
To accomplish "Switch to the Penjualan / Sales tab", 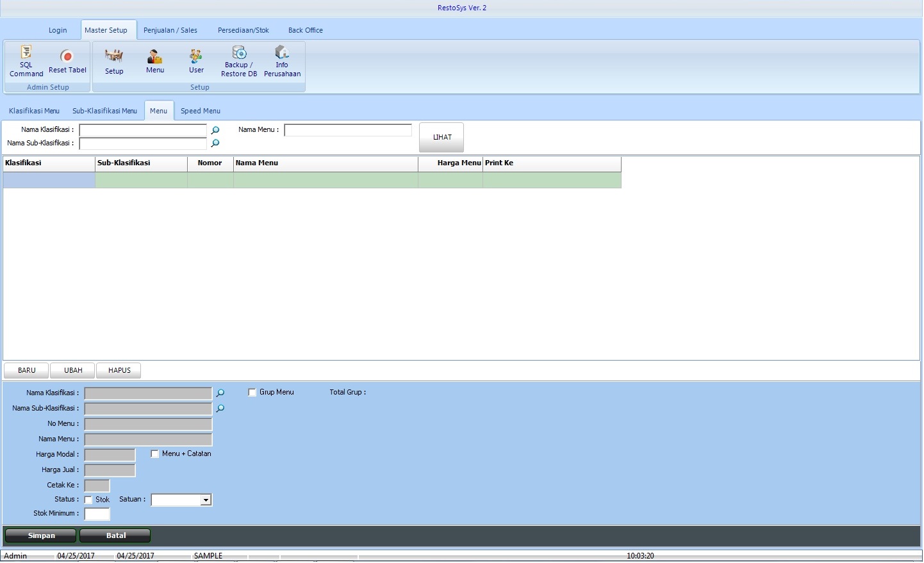I will 170,30.
